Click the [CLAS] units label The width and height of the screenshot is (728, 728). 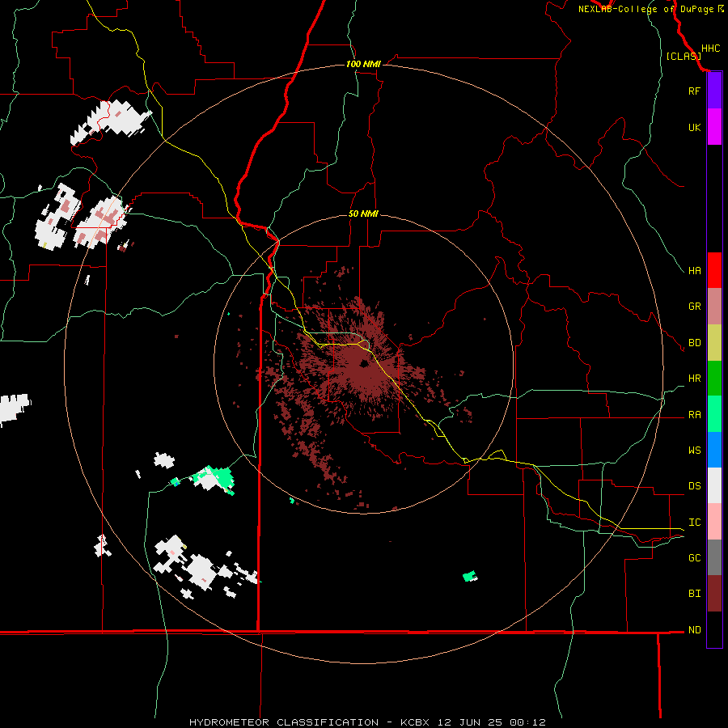[684, 56]
